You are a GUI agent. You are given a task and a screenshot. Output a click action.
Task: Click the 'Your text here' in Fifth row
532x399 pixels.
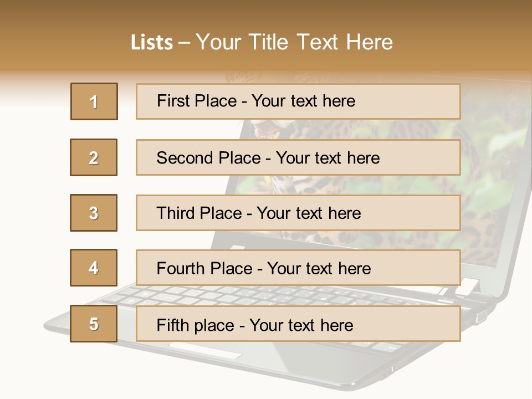coord(301,325)
